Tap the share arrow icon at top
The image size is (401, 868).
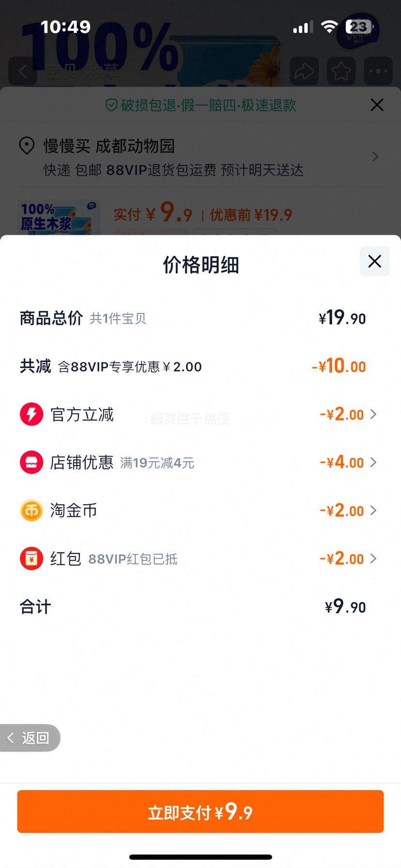(x=304, y=72)
